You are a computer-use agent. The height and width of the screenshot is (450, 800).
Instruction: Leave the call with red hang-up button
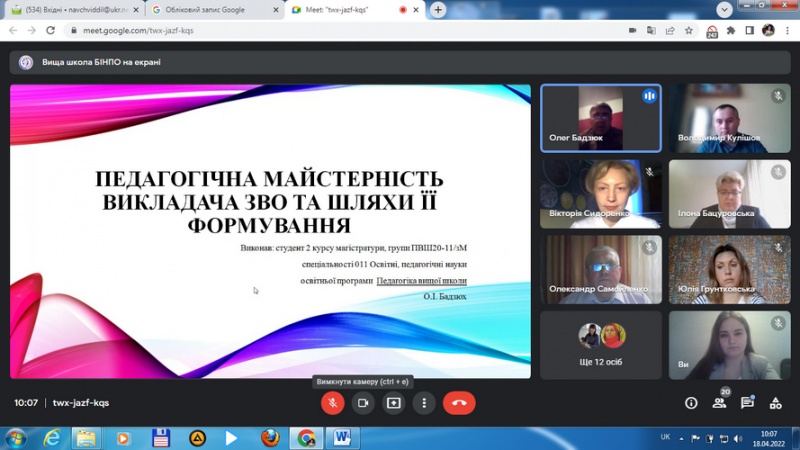(459, 403)
